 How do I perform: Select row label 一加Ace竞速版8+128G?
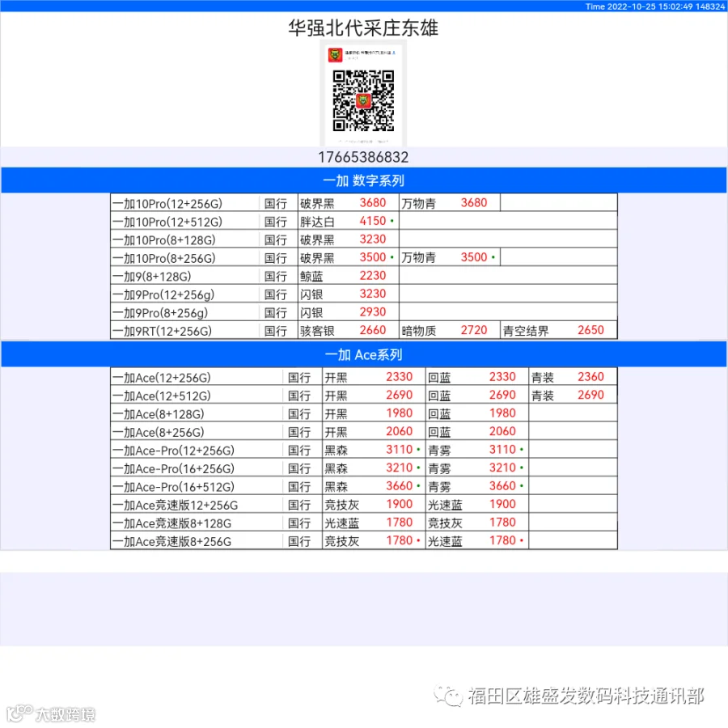[171, 523]
